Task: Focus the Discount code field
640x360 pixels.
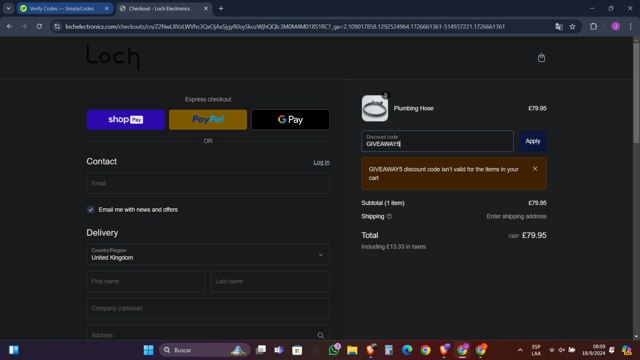Action: pos(437,141)
